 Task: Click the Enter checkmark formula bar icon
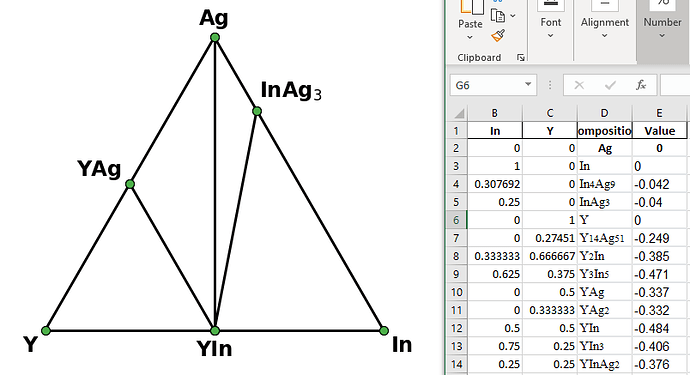pos(610,85)
